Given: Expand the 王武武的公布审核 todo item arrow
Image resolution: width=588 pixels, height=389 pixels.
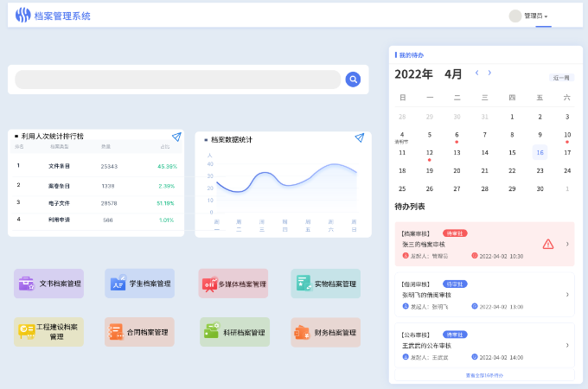Looking at the screenshot, I should click(567, 345).
